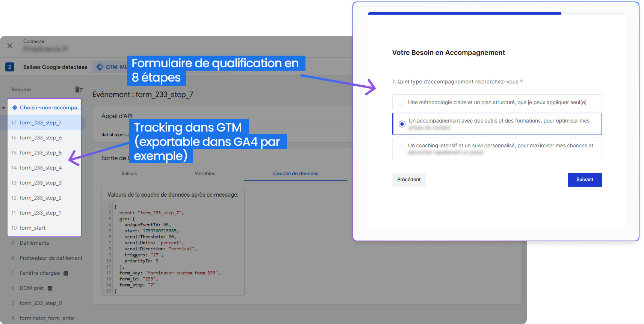Viewport: 644px width, 324px height.
Task: Collapse the Choisir-mon-accompa page event group
Action: point(4,108)
